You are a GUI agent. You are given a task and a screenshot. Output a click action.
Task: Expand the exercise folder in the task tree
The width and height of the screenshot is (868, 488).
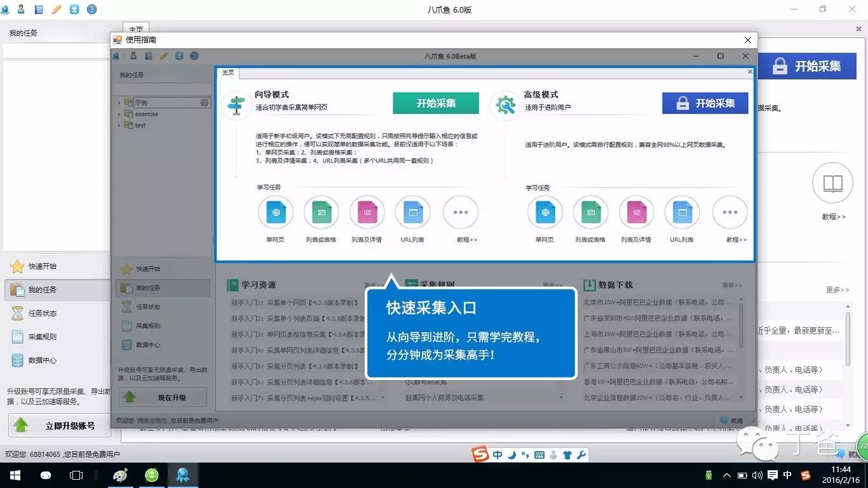pos(119,114)
